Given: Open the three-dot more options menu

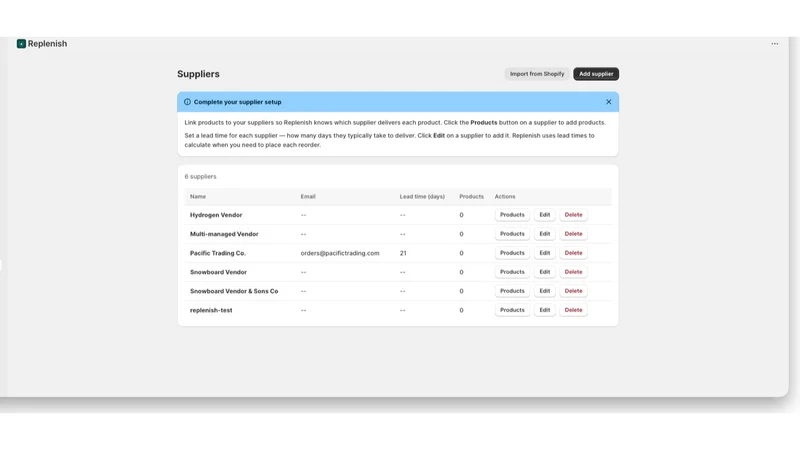Looking at the screenshot, I should [x=774, y=44].
